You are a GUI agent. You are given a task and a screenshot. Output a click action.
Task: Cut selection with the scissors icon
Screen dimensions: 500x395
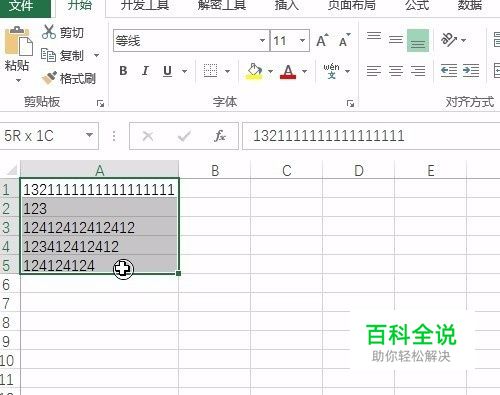click(x=49, y=32)
